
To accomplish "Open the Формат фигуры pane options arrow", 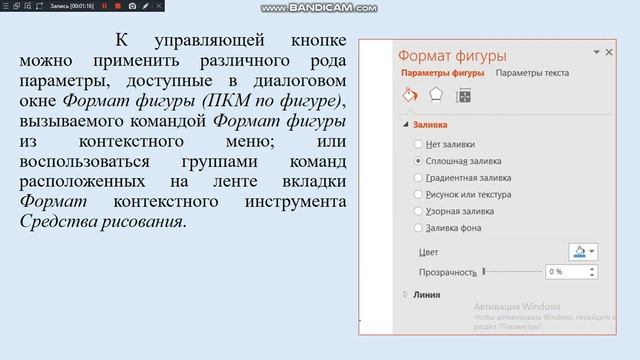I will pyautogui.click(x=596, y=52).
